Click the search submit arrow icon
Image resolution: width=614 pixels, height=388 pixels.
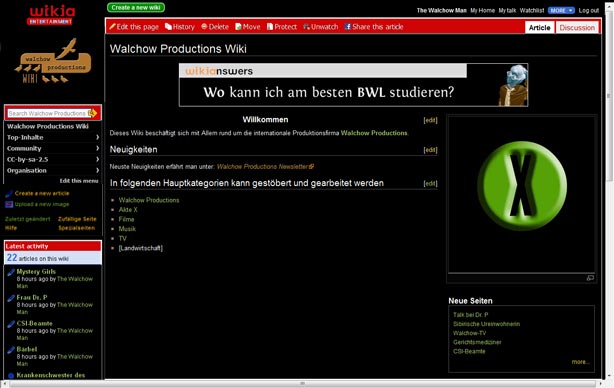pos(92,113)
